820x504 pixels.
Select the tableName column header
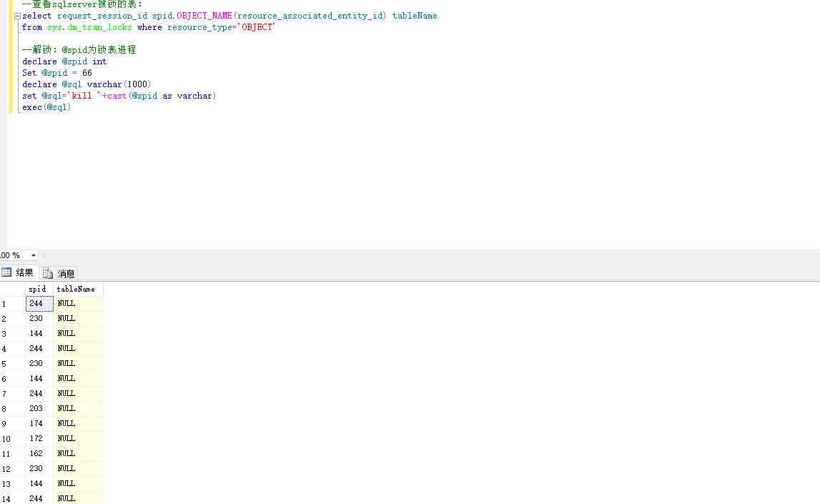click(x=75, y=289)
